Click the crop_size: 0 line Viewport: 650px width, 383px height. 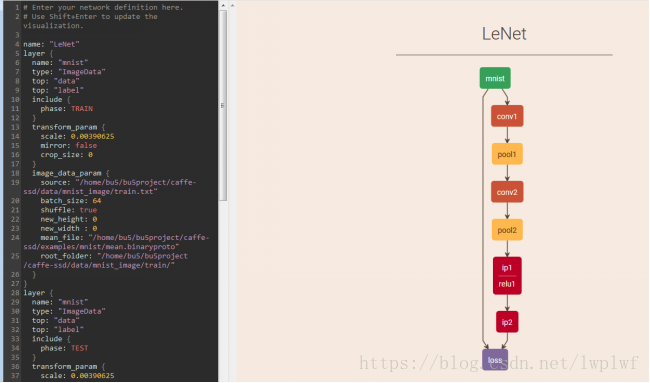pos(66,155)
